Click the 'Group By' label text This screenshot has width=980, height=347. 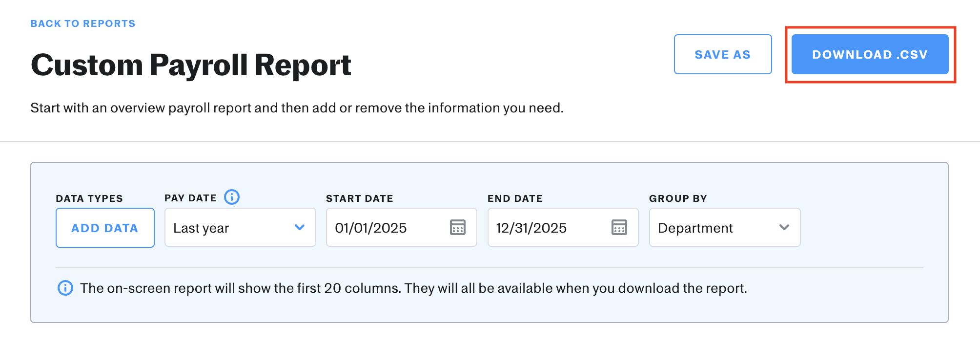678,198
